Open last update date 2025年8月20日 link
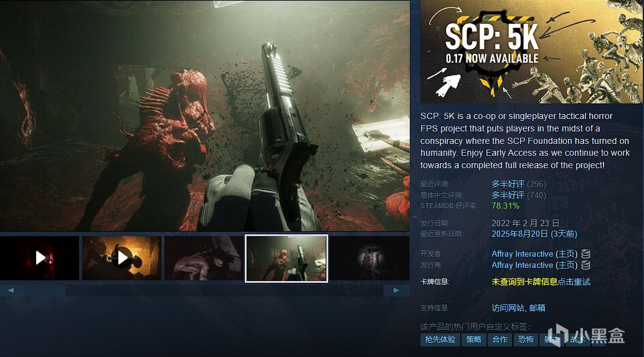Screen dimensions: 644x357 pos(534,234)
